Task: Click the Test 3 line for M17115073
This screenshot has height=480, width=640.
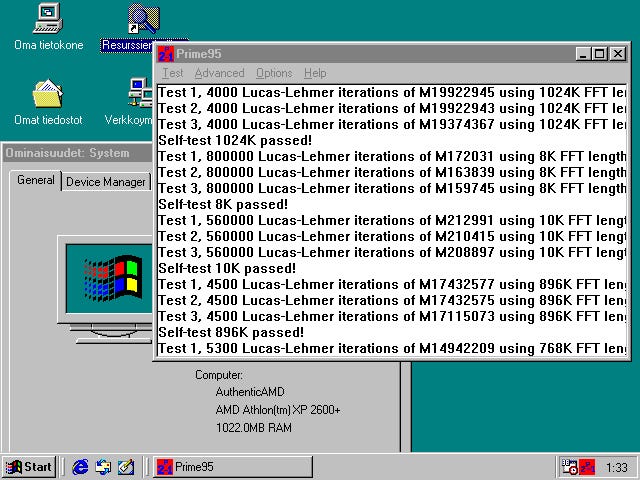Action: (392, 316)
